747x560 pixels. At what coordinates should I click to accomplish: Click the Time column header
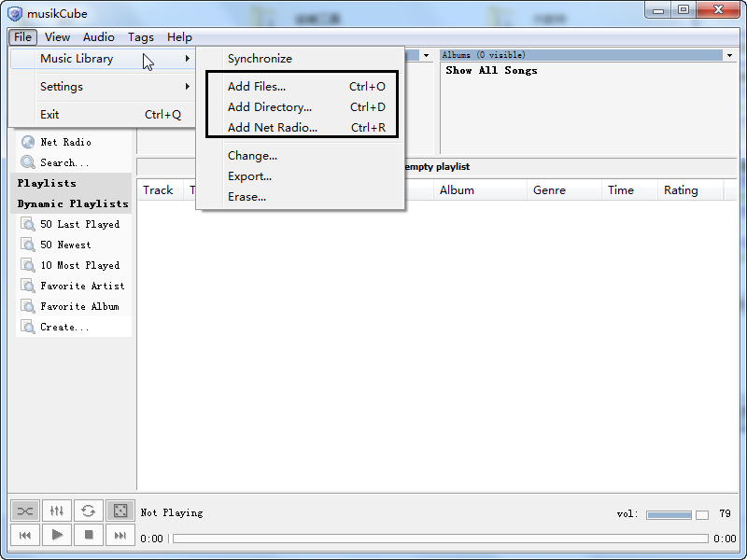pos(629,190)
